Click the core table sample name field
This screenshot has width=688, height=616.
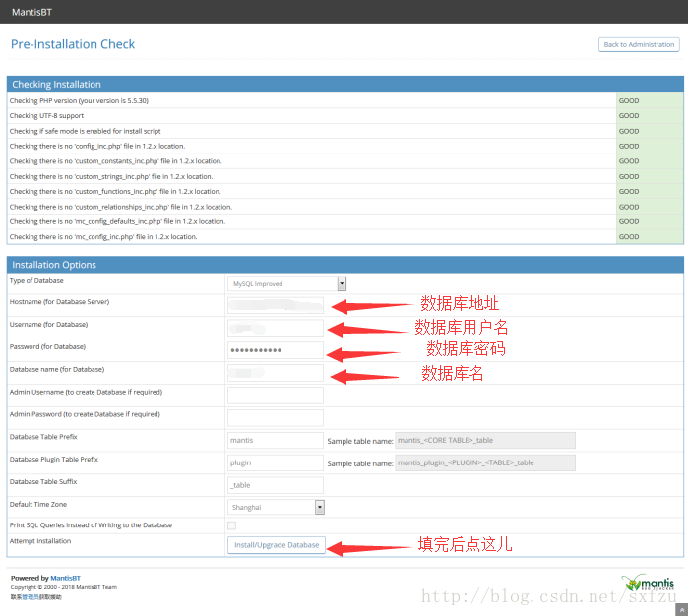coord(485,440)
